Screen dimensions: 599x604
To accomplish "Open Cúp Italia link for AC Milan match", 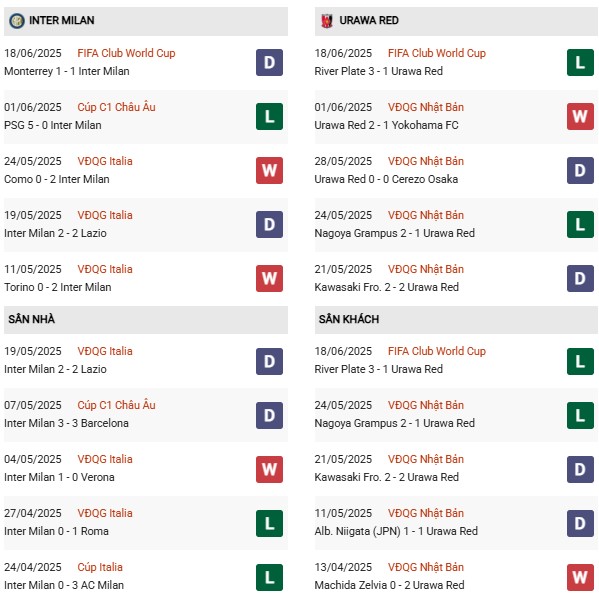I will pos(100,567).
